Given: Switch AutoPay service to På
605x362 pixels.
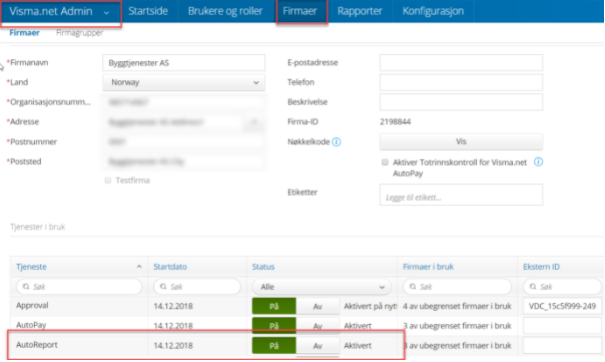Looking at the screenshot, I should (x=274, y=326).
